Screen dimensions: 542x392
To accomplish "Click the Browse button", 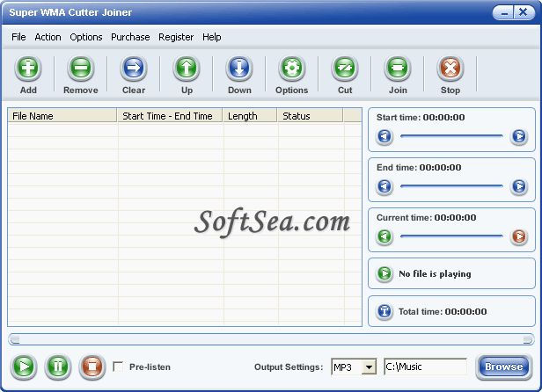I will (x=504, y=367).
